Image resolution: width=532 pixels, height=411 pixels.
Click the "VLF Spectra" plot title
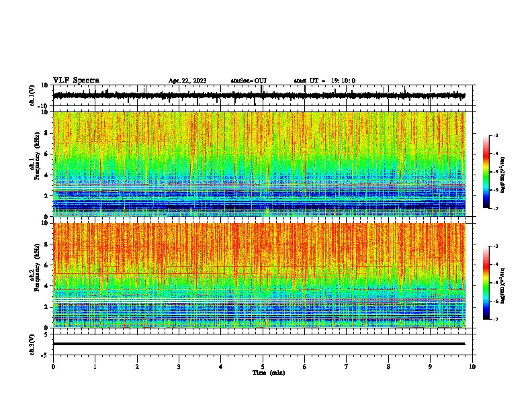pos(76,81)
